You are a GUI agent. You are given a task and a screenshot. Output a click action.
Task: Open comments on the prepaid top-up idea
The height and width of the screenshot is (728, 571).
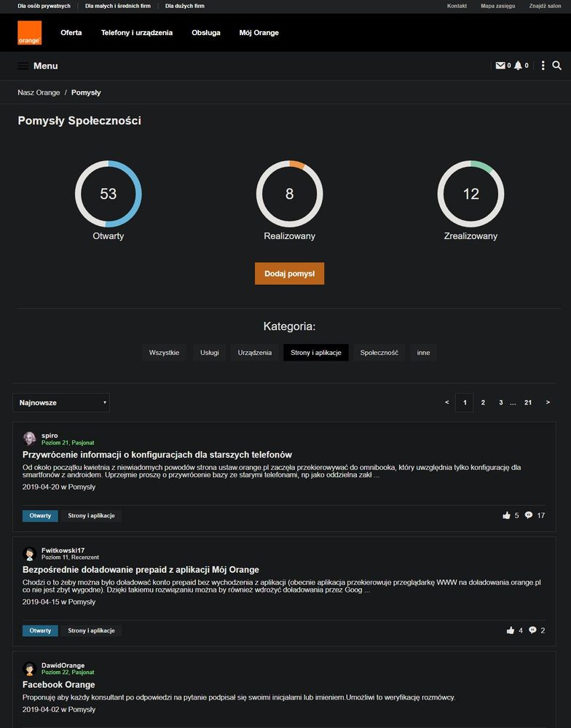[532, 630]
